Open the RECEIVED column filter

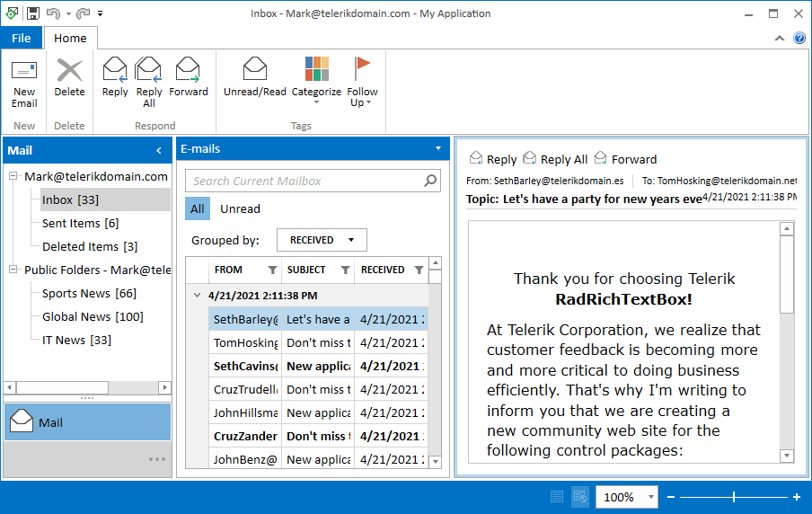coord(419,270)
